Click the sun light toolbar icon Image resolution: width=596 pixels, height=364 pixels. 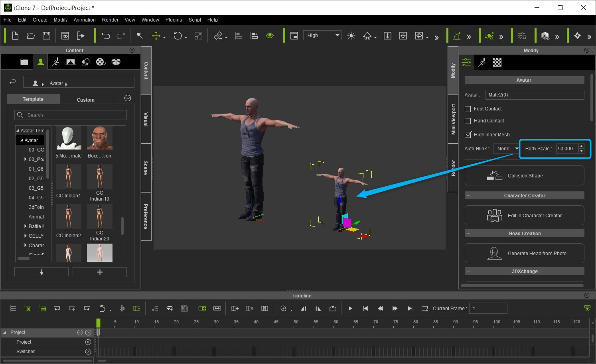351,36
